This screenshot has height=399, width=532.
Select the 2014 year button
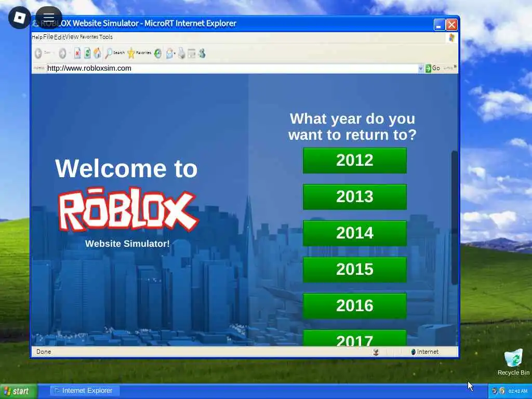tap(354, 233)
